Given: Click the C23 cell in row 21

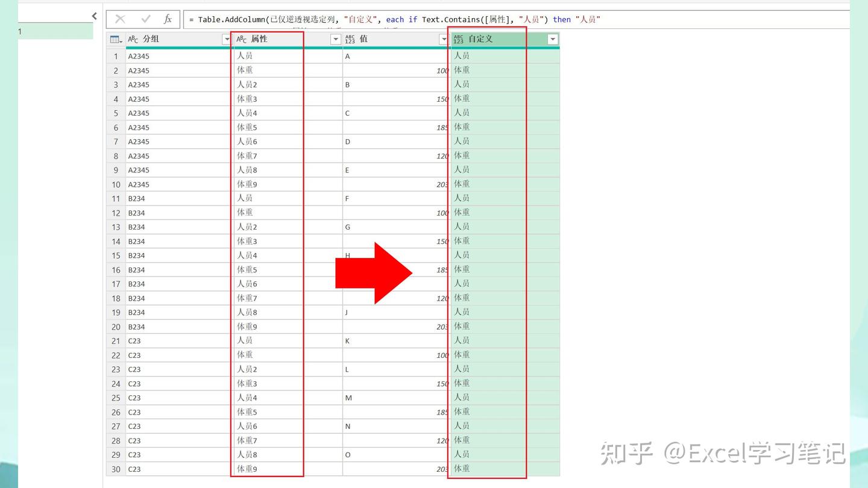Looking at the screenshot, I should [x=179, y=341].
